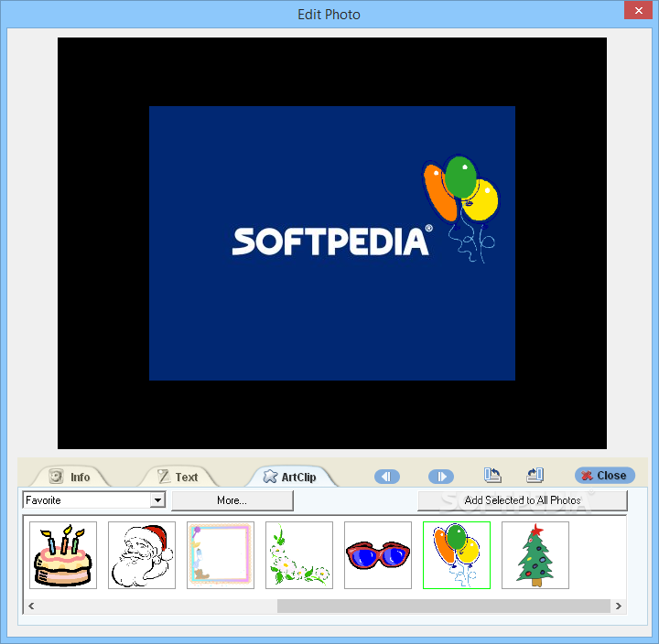Click the balloons clip on the photo

click(x=461, y=208)
